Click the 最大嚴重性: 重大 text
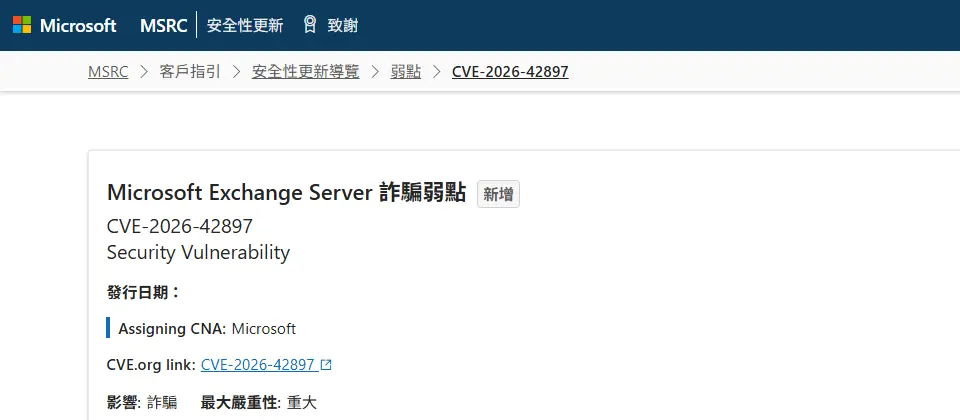The width and height of the screenshot is (960, 420). pos(259,402)
